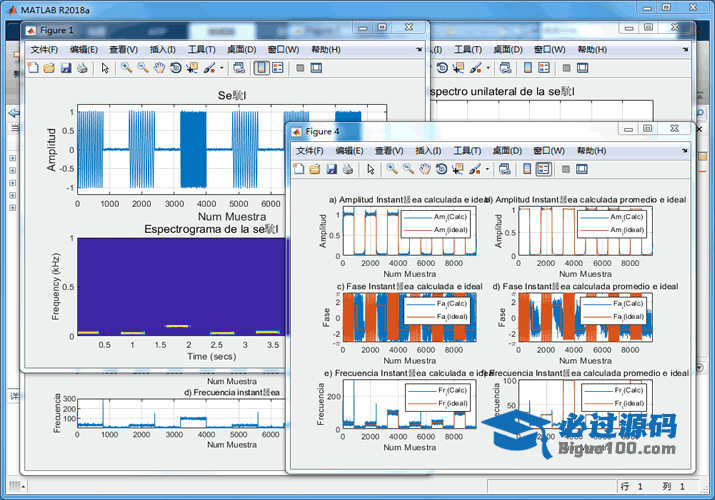715x500 pixels.
Task: Select Edit Plot arrow in Figure 4
Action: [371, 170]
